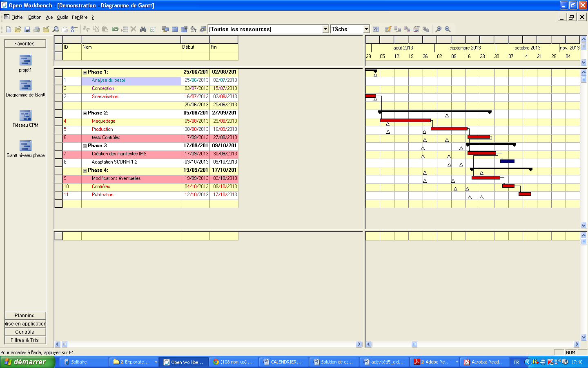Select the Gantt niveau phase view icon

click(x=25, y=146)
